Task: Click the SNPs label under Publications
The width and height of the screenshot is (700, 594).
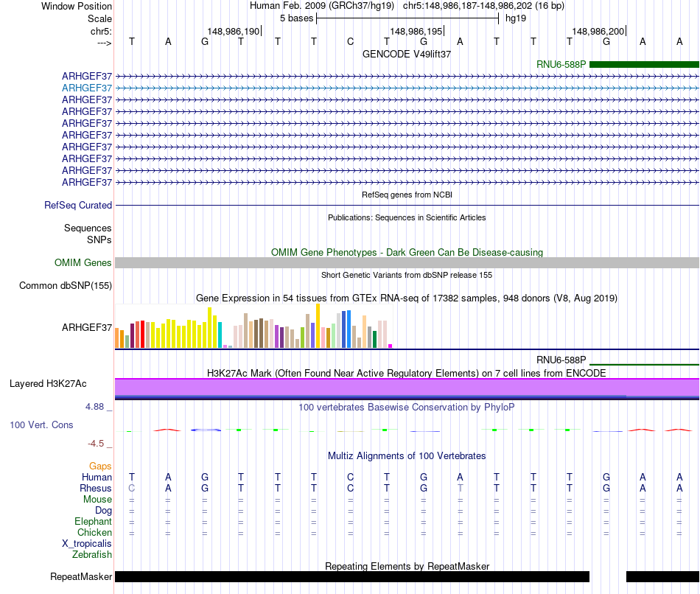Action: (x=99, y=240)
